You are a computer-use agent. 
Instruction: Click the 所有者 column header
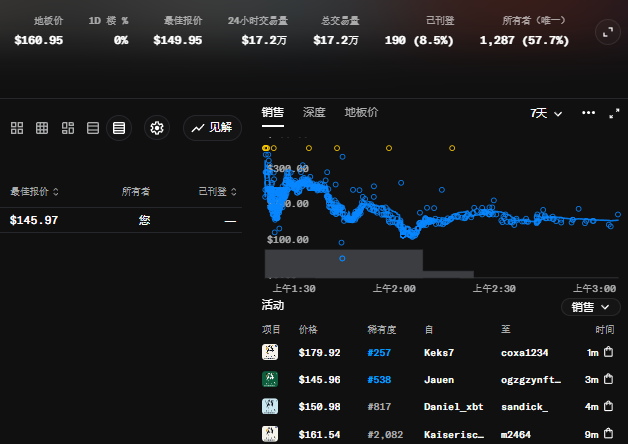(136, 192)
